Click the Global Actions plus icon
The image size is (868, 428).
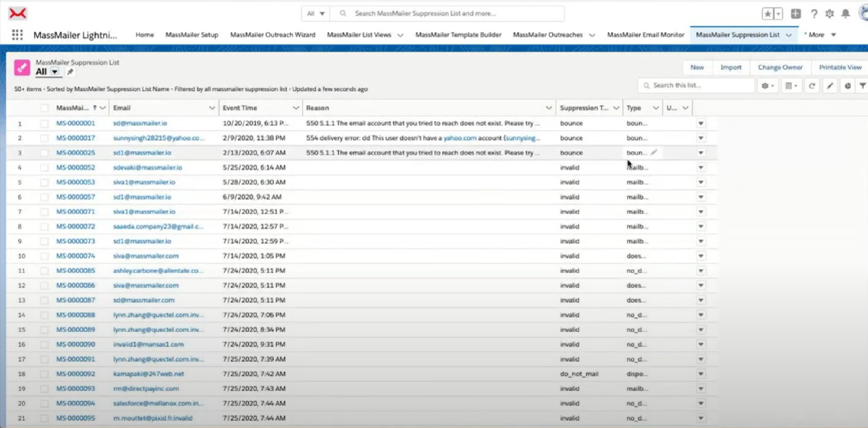tap(796, 13)
